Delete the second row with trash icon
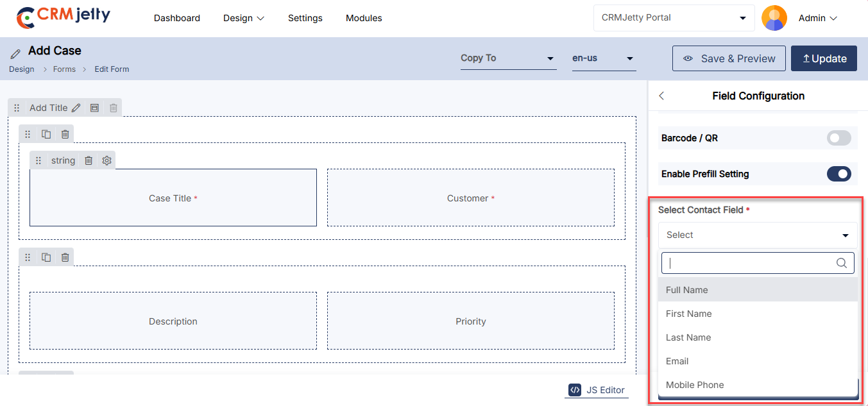The height and width of the screenshot is (406, 868). (65, 257)
